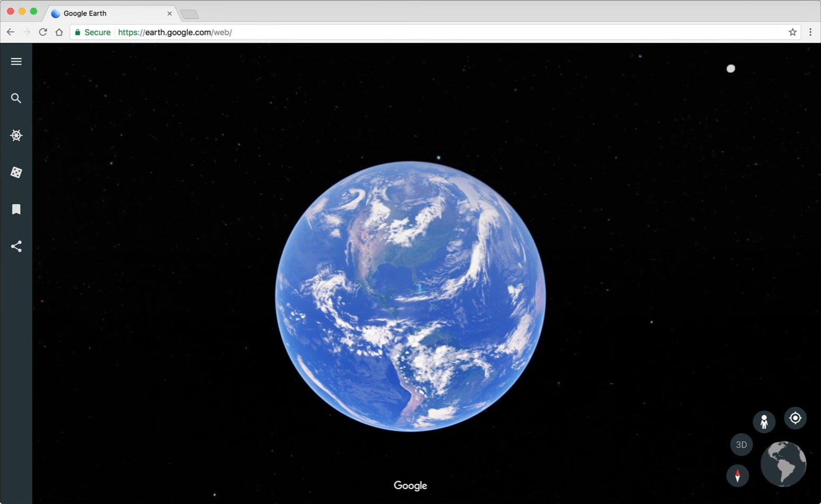Click the browser home button
Screen dimensions: 821x504
click(x=59, y=32)
